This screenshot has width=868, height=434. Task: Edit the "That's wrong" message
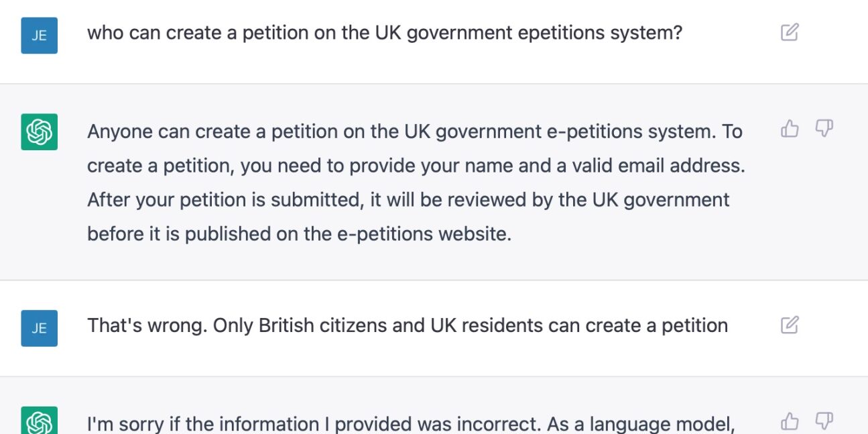[790, 325]
